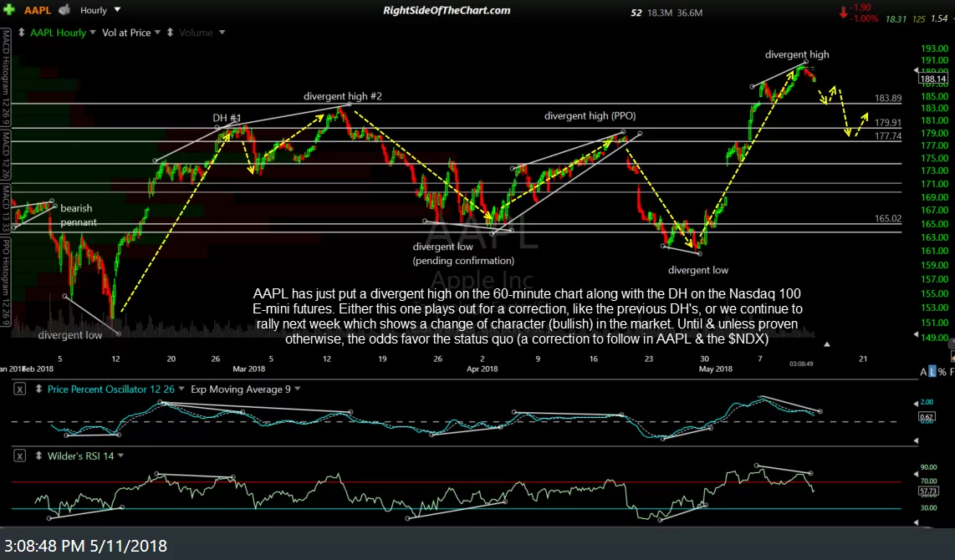Click the move arrows icon beside Volume
Screen dimensions: 955x560
point(170,33)
